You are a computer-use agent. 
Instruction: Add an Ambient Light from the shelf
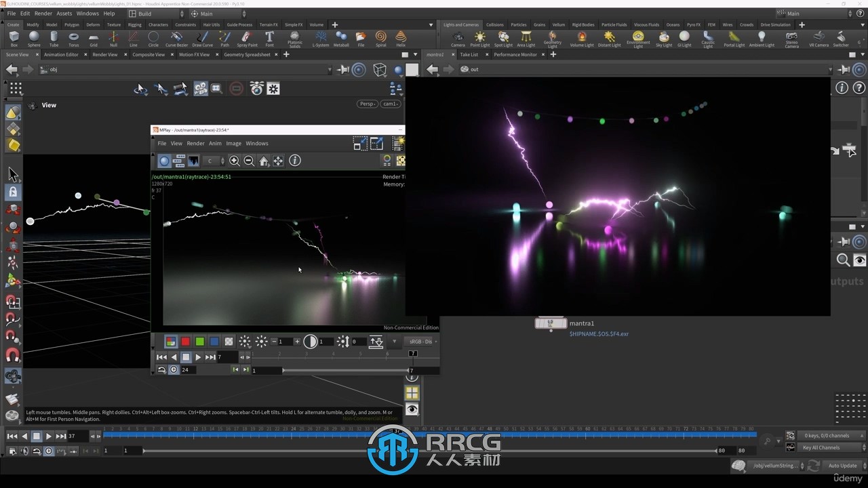pos(762,39)
